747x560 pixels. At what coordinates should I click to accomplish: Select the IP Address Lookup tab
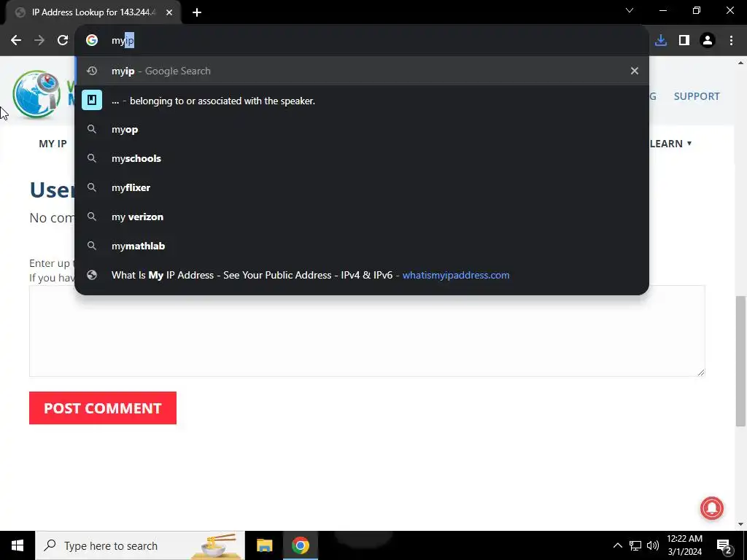click(93, 12)
